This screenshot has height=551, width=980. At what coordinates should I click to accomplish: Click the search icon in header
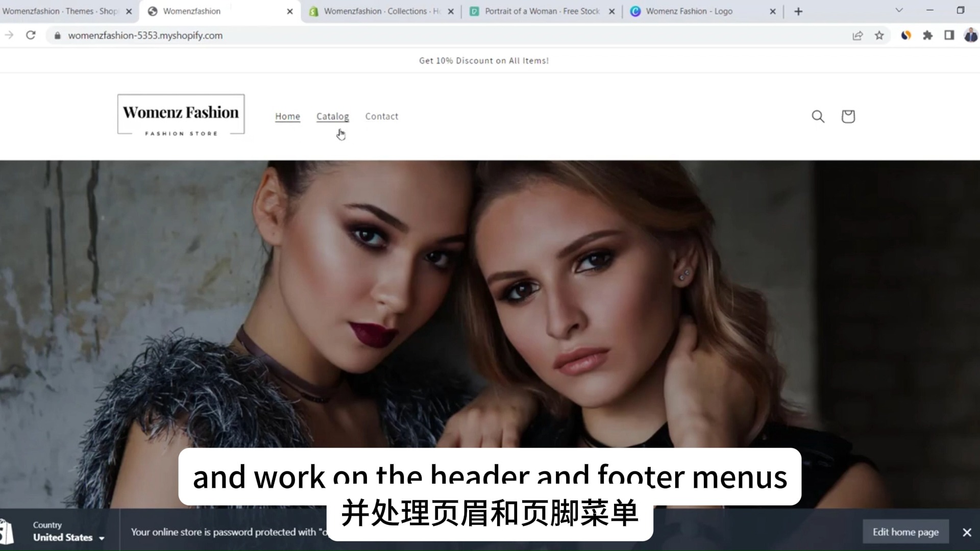(818, 116)
